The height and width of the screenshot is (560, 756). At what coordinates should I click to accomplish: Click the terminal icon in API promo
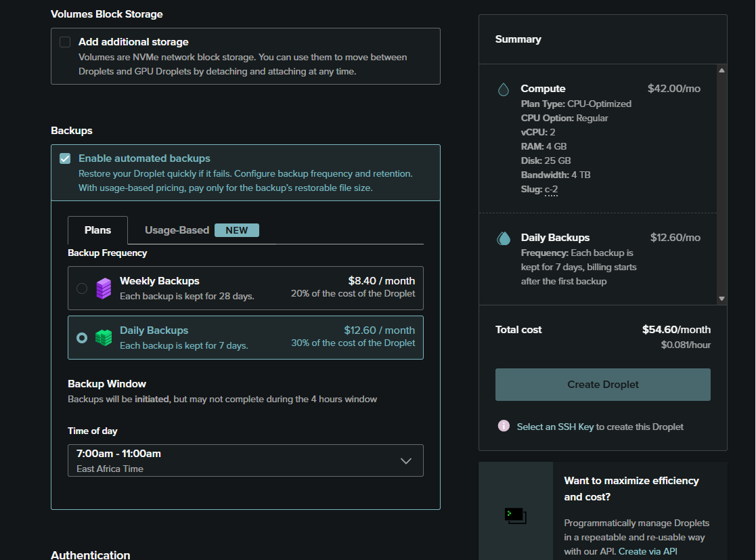pyautogui.click(x=516, y=515)
